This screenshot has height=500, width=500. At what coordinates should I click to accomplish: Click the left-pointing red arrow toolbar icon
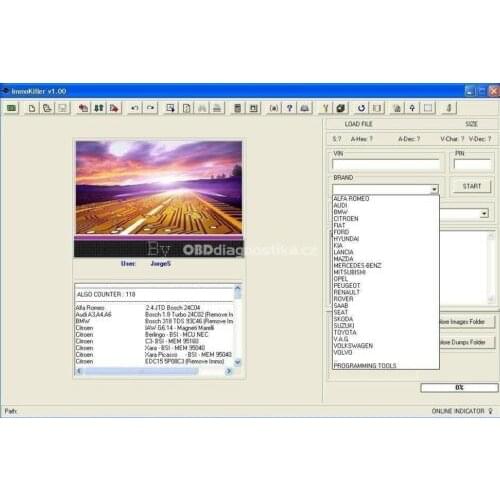(x=83, y=108)
